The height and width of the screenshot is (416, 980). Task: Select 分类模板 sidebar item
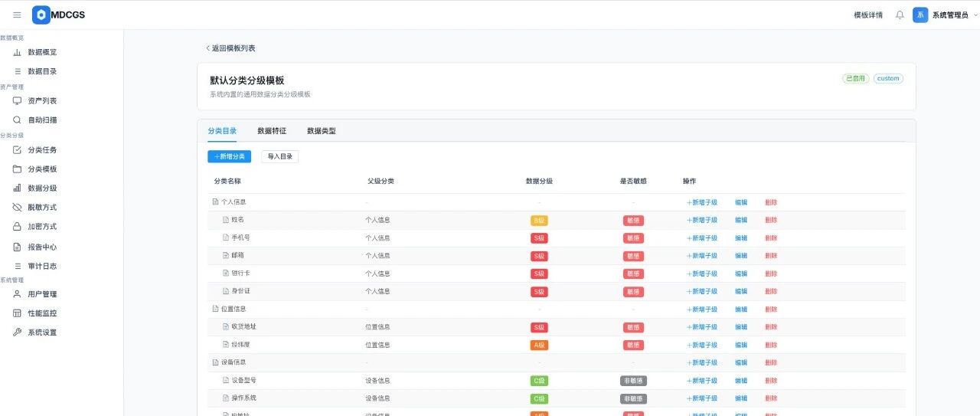click(42, 169)
